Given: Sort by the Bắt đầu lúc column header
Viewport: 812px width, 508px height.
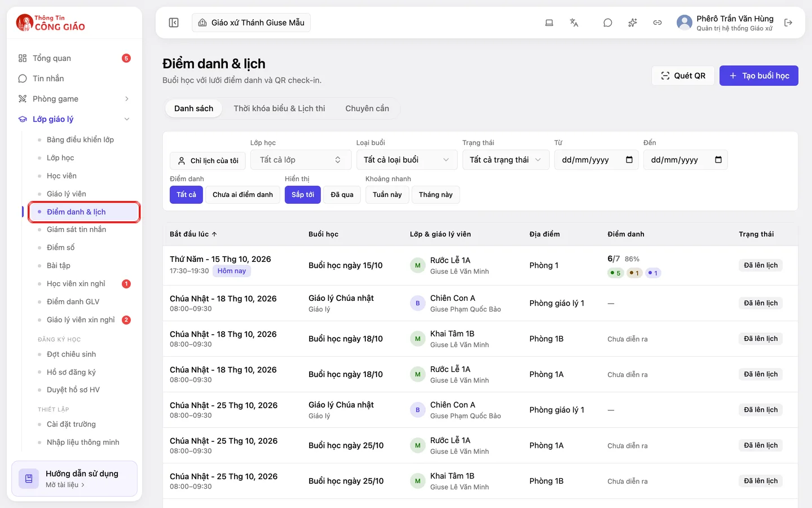Looking at the screenshot, I should coord(193,234).
